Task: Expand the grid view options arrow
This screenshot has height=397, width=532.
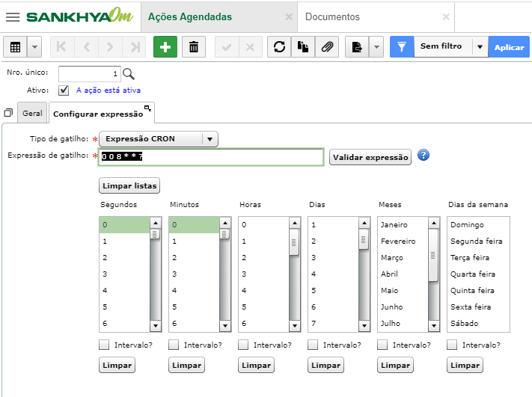Action: tap(34, 47)
